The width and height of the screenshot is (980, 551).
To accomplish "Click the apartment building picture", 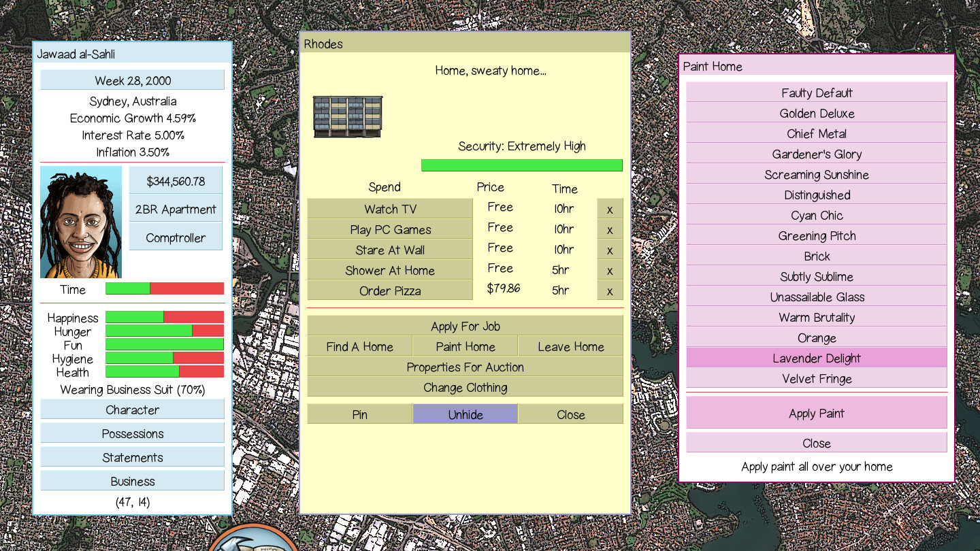I will (348, 117).
